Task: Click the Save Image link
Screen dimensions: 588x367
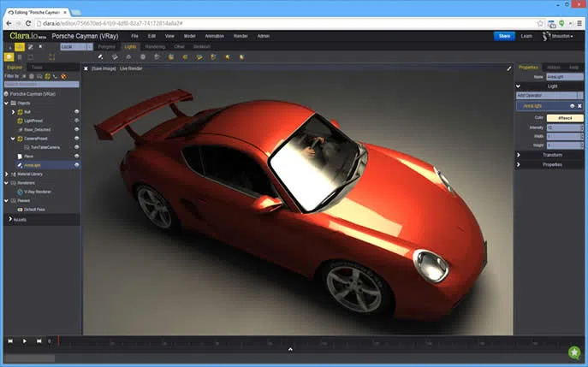Action: 103,68
